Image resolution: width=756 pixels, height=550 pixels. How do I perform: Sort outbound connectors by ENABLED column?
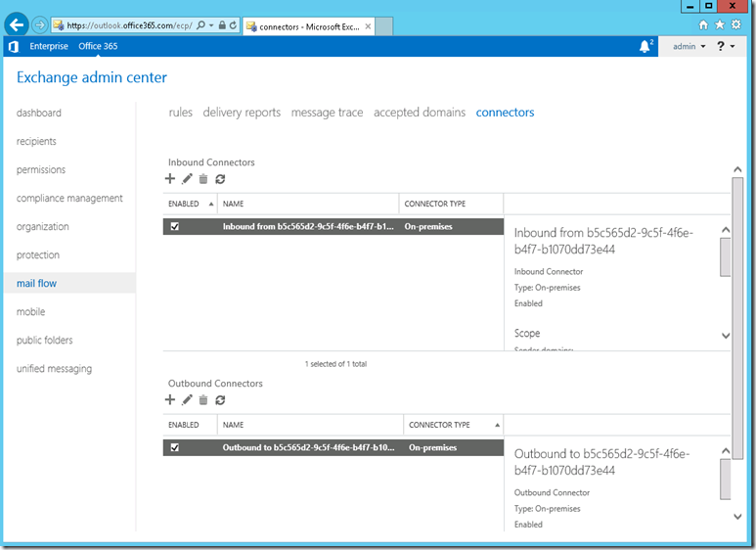pos(190,425)
